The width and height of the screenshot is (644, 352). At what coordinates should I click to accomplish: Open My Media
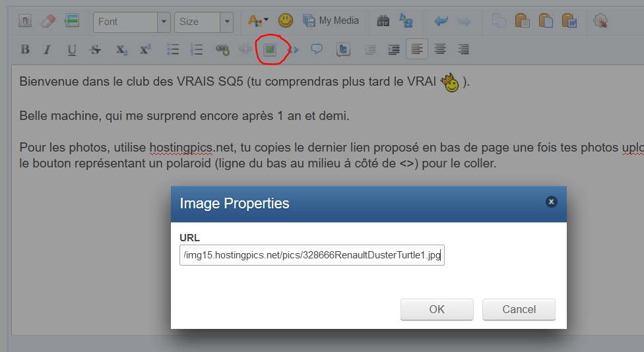331,21
